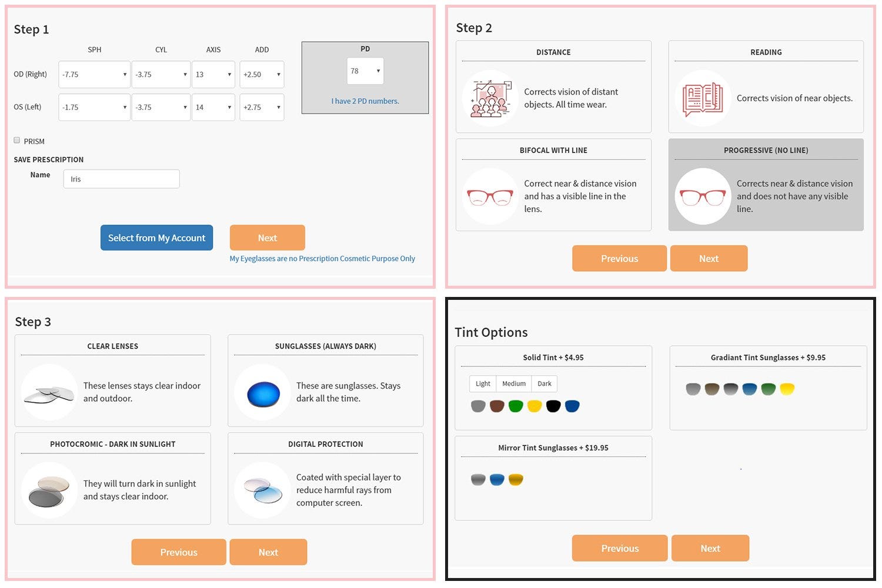Choose the blue Sunglasses always dark lens icon
Viewport: 882px width, 588px height.
[x=263, y=392]
